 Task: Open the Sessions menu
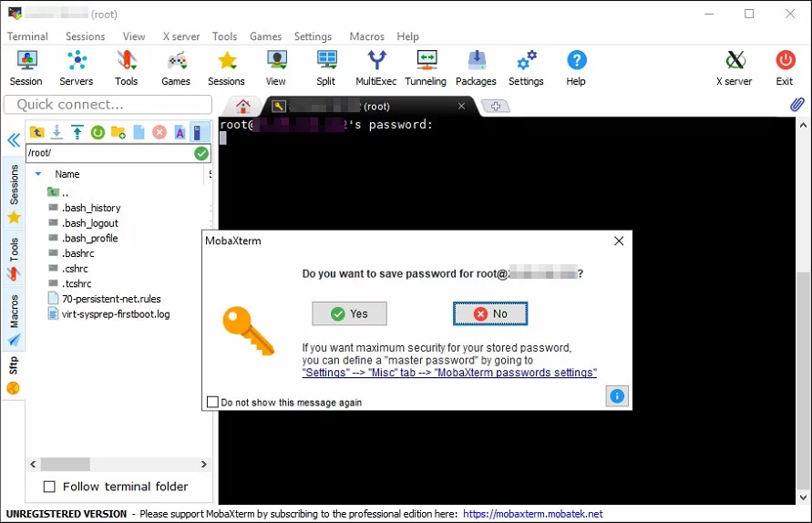point(86,36)
